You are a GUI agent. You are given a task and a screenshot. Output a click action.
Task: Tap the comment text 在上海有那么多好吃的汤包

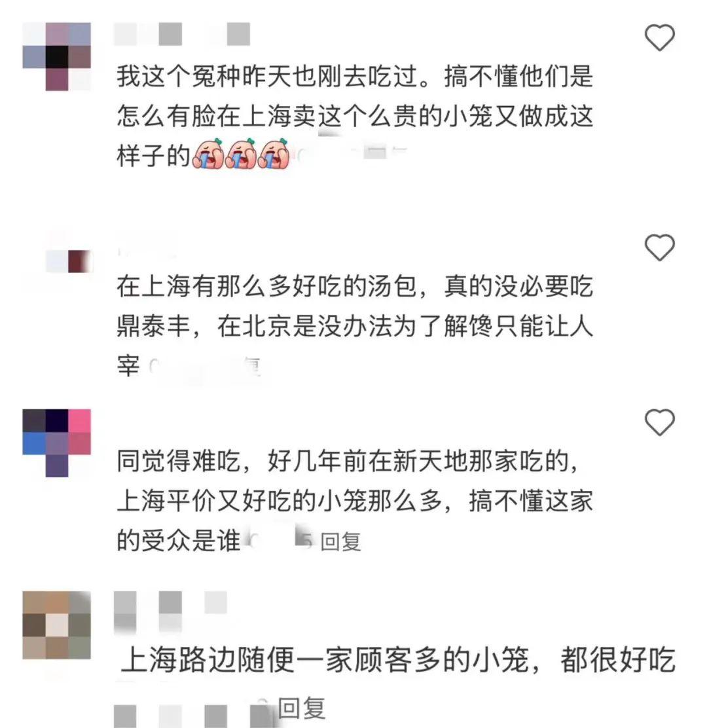coord(266,286)
